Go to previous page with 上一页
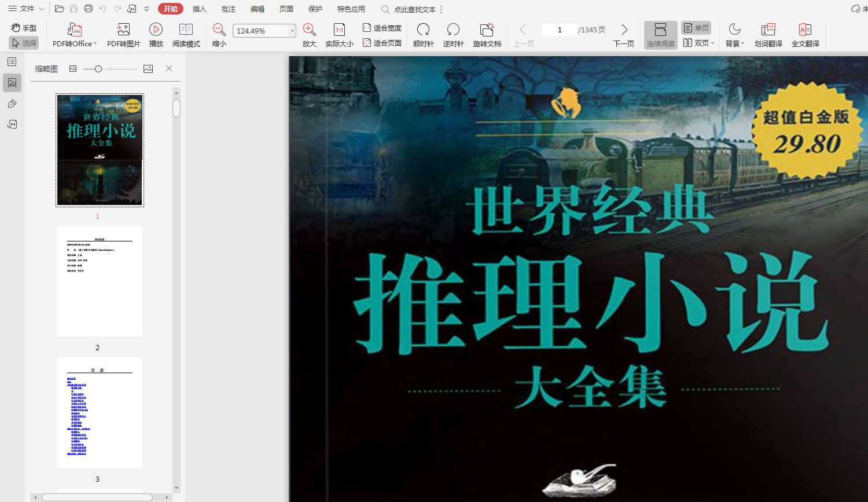868x502 pixels. tap(523, 35)
